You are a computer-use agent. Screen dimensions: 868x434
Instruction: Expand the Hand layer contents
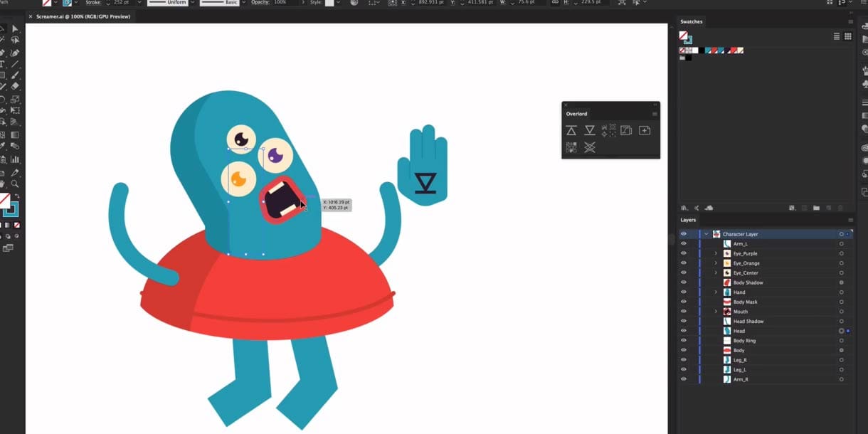716,292
